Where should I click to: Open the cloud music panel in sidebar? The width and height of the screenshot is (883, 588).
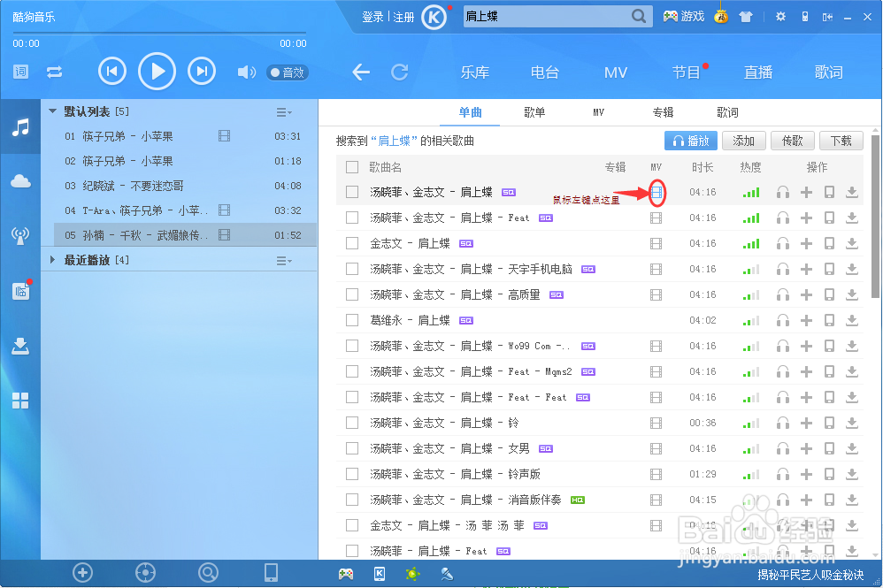(19, 181)
